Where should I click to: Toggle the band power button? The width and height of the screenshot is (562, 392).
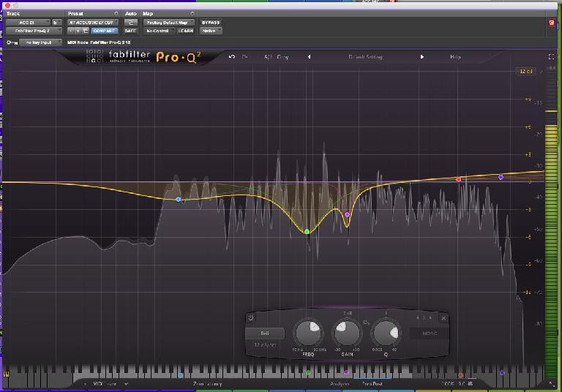click(x=250, y=317)
